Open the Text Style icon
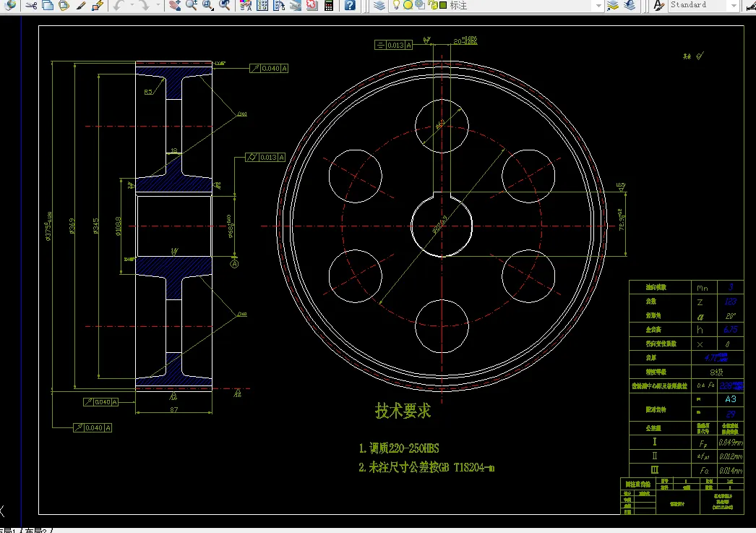The image size is (756, 533). [658, 5]
